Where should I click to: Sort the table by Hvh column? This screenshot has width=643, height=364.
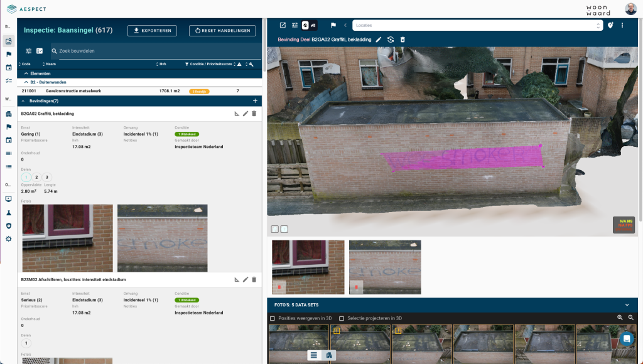point(161,64)
